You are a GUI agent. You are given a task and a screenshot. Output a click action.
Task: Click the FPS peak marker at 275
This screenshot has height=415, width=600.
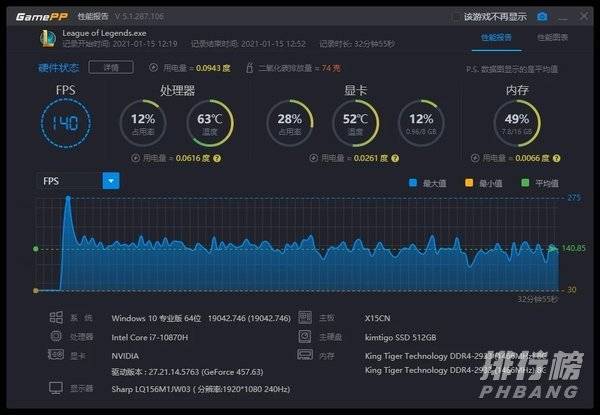[68, 198]
